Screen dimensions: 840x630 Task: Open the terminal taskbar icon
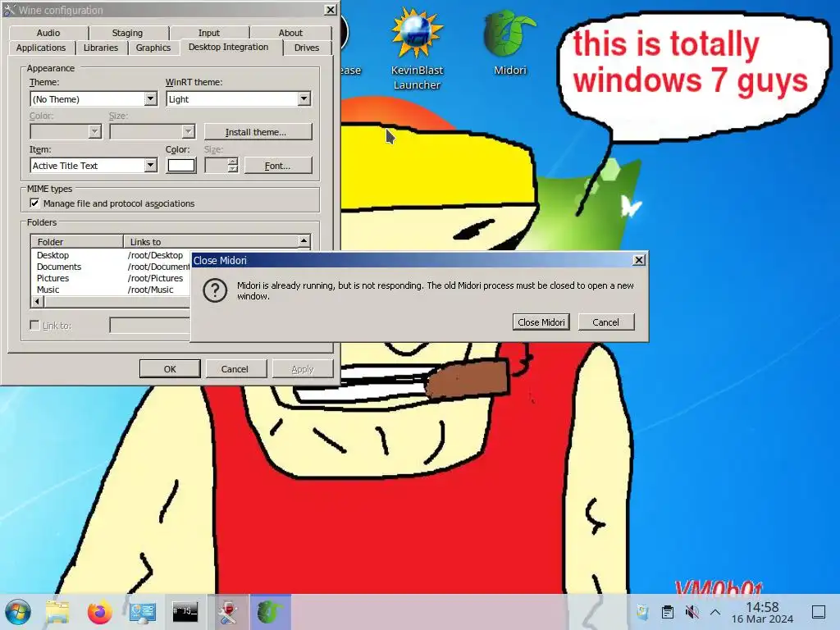pos(185,611)
